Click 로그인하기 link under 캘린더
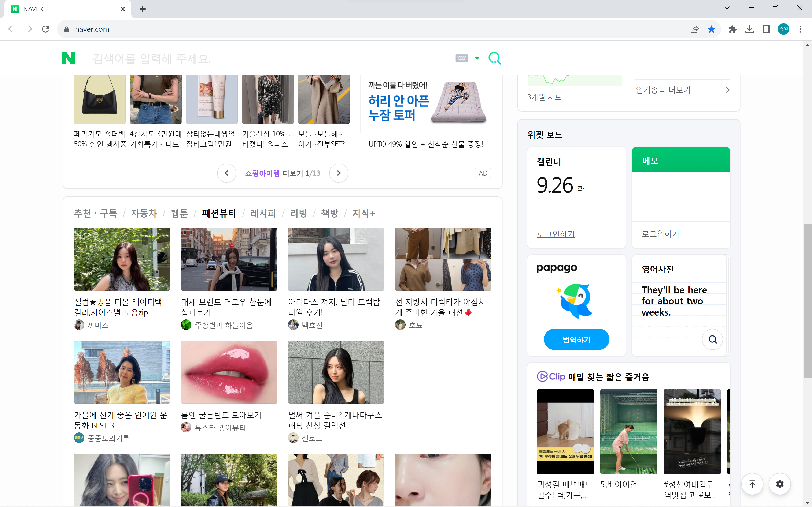 pos(556,234)
